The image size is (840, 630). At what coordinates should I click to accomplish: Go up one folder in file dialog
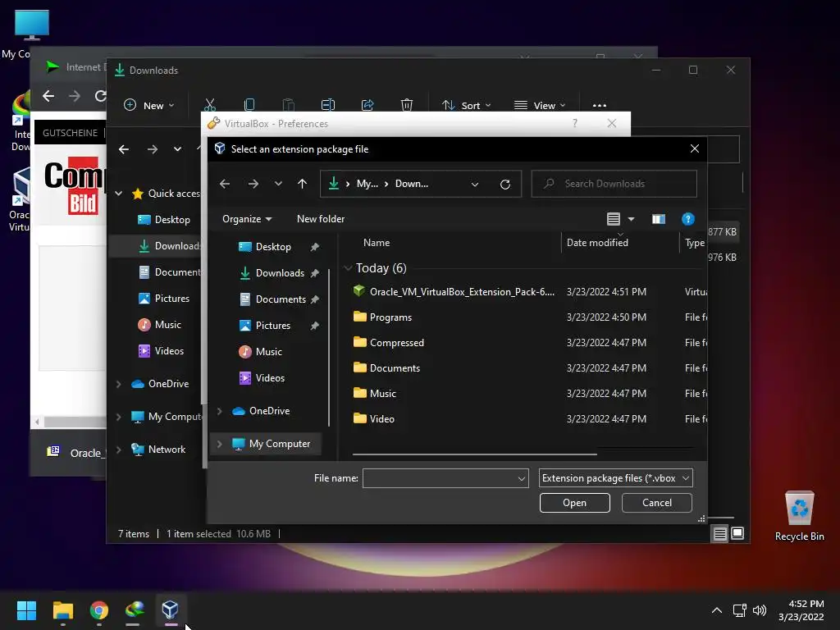pos(302,184)
